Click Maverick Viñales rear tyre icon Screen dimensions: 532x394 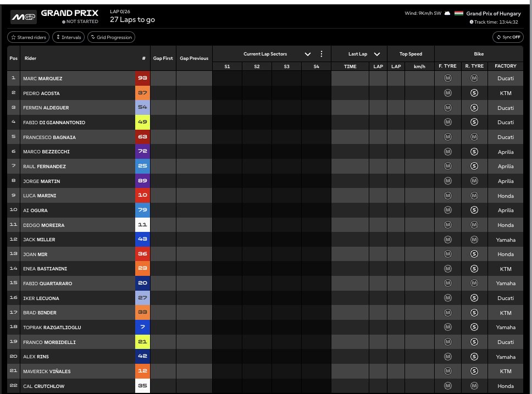click(474, 371)
